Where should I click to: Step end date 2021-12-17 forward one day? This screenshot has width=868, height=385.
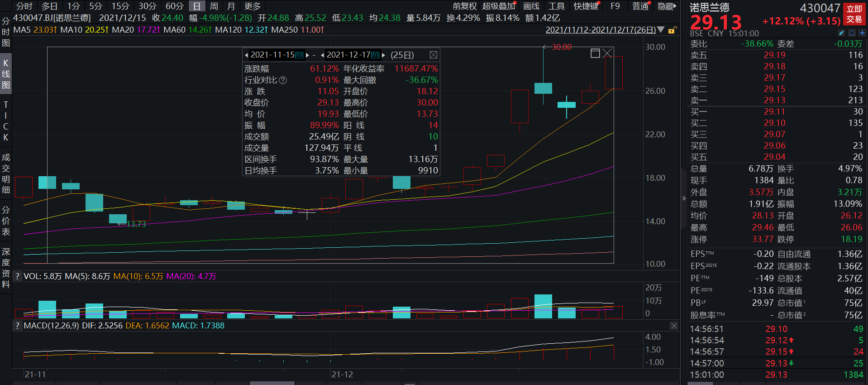click(383, 55)
